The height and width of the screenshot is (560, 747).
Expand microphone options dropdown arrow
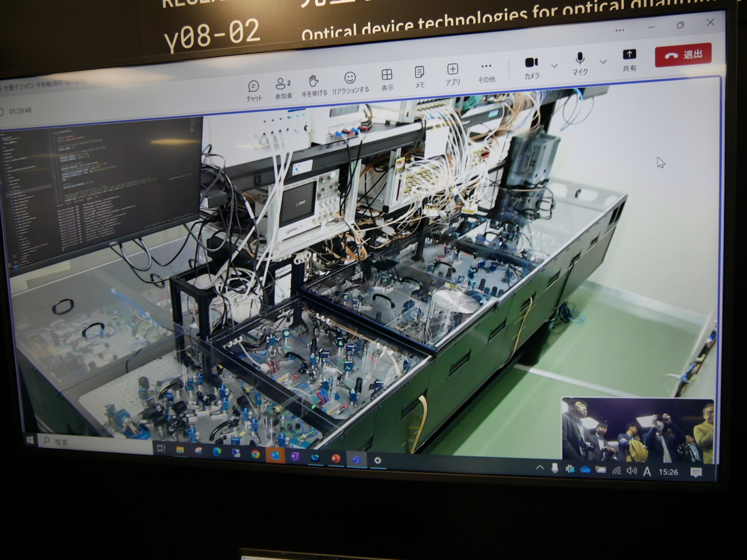[603, 62]
